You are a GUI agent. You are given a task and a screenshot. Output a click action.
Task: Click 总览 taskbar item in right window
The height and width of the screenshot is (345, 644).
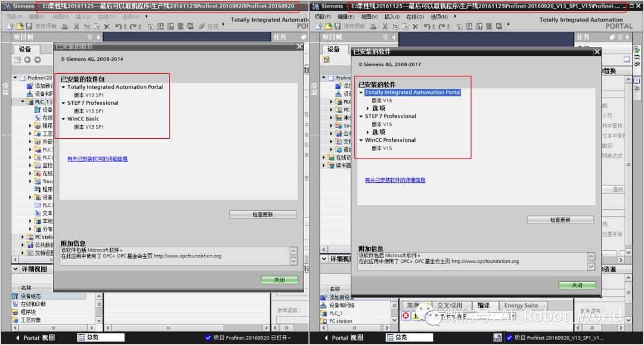(410, 337)
